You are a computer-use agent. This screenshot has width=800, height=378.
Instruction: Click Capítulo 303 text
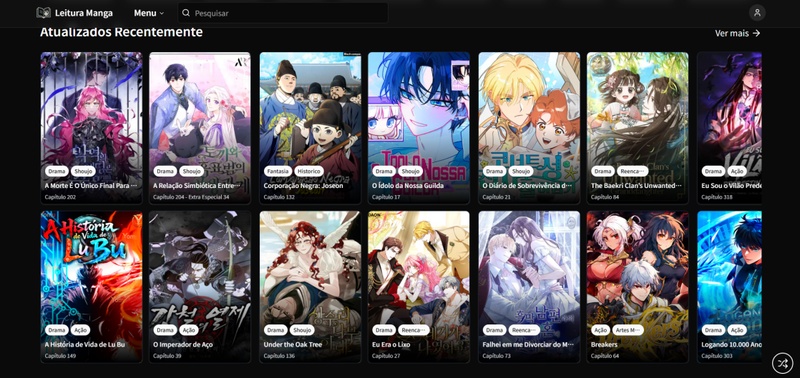717,356
